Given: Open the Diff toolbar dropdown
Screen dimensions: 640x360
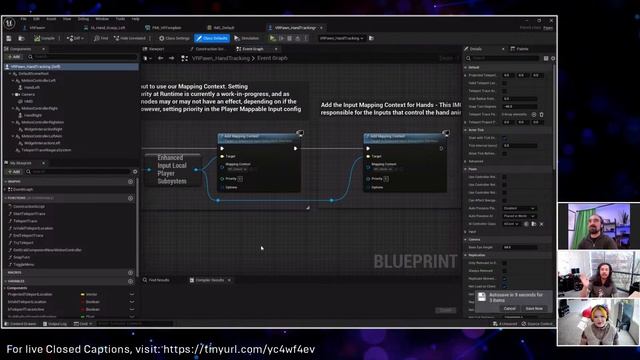Looking at the screenshot, I should (x=76, y=38).
